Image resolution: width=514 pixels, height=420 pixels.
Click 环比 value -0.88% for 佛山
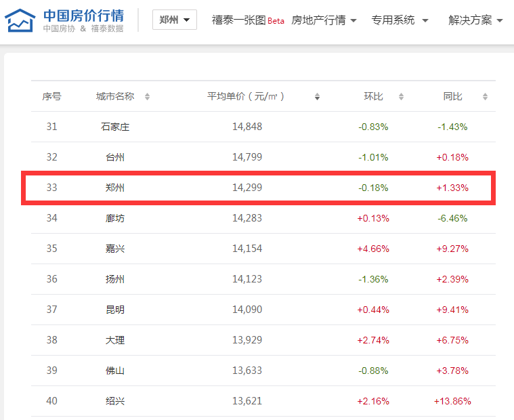click(x=373, y=371)
